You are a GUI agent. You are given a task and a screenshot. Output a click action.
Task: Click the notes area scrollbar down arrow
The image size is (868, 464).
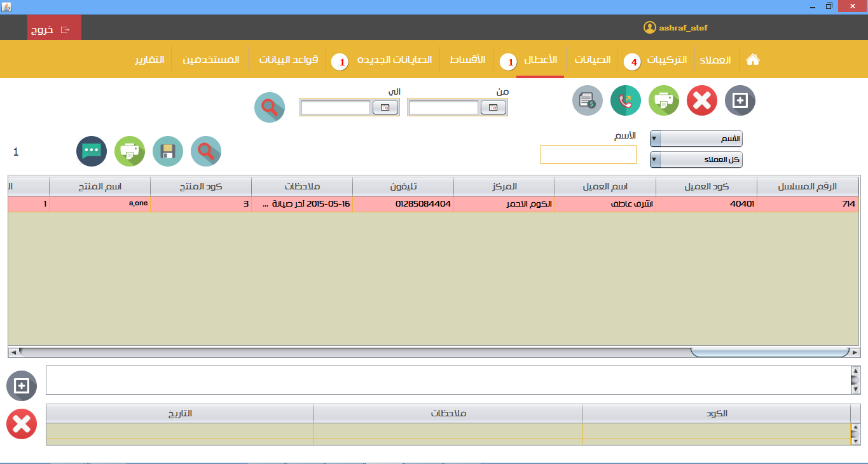855,390
